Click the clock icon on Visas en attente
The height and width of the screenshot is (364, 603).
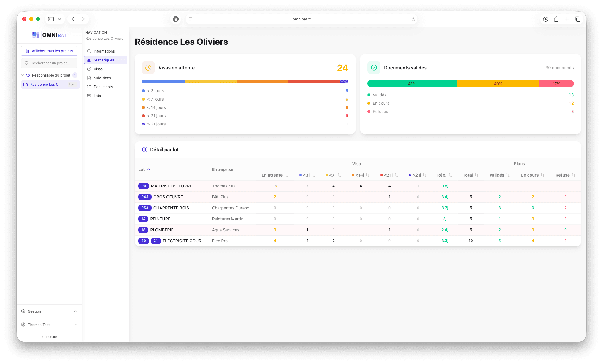148,68
